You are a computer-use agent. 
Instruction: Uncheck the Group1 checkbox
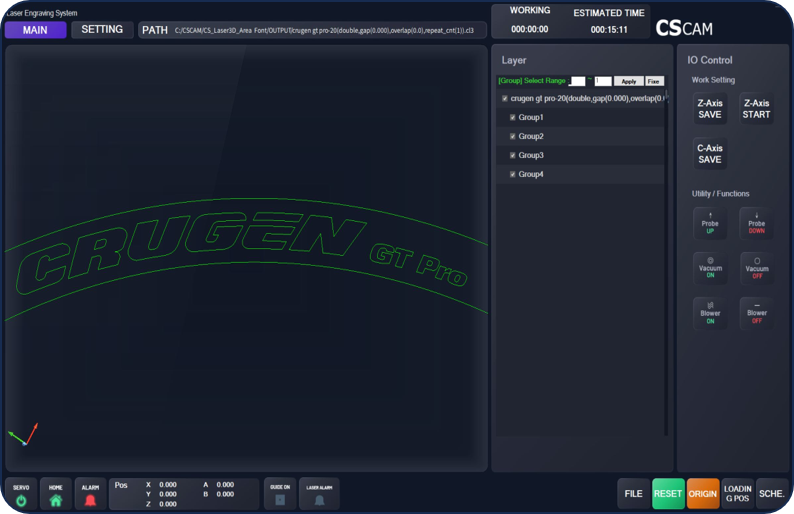coord(512,117)
